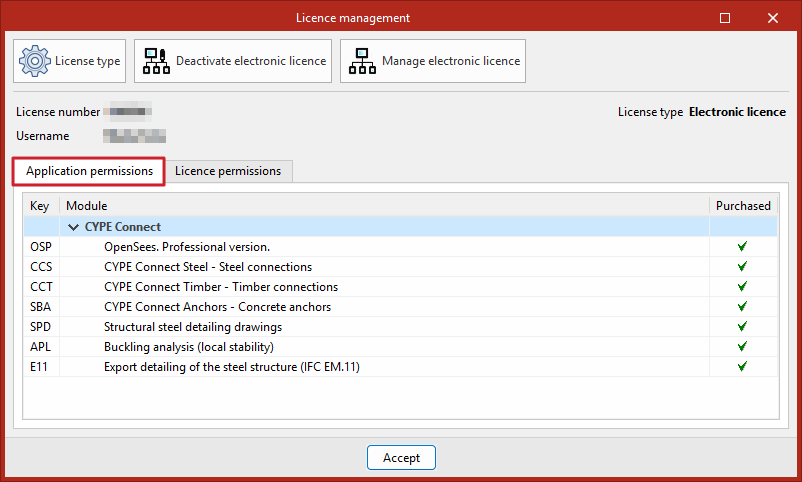Image resolution: width=802 pixels, height=482 pixels.
Task: Switch to the Licence permissions tab
Action: (228, 171)
